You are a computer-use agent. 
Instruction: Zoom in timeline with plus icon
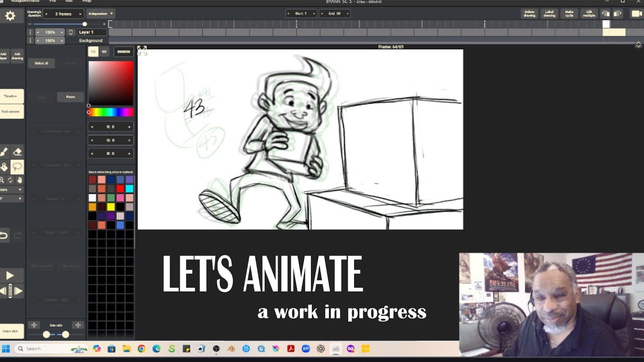coord(104,24)
